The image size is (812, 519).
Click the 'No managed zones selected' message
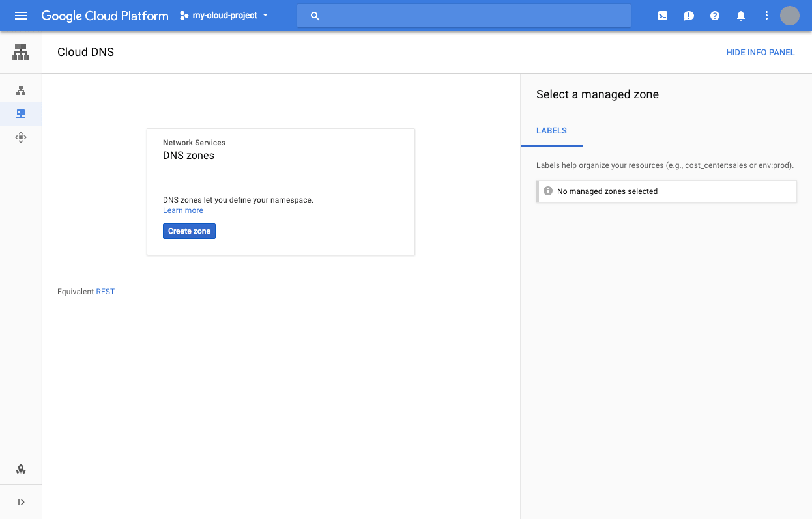607,191
